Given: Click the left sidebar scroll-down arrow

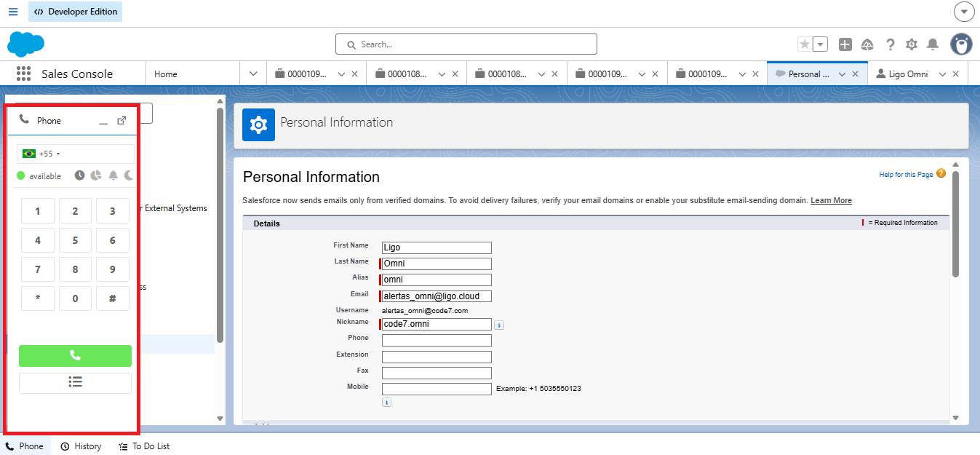Looking at the screenshot, I should 220,419.
